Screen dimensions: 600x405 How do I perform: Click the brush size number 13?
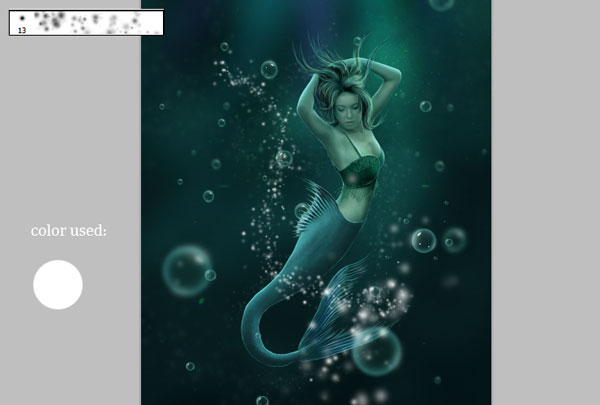pos(22,31)
